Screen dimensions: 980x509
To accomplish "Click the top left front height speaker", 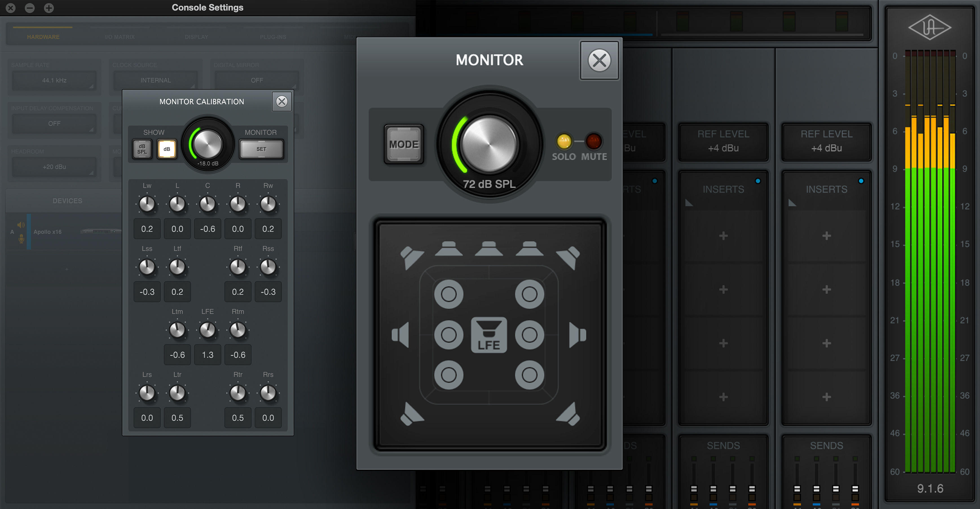I will point(448,294).
